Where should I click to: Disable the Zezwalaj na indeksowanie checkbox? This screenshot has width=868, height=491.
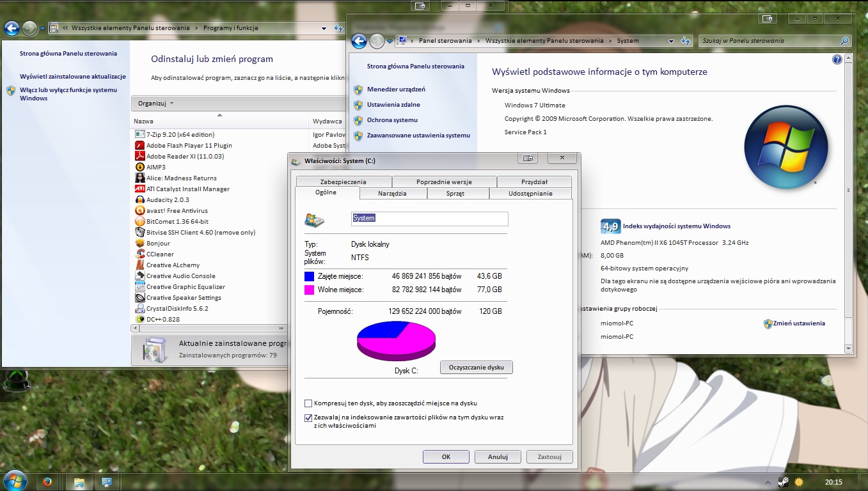point(308,417)
